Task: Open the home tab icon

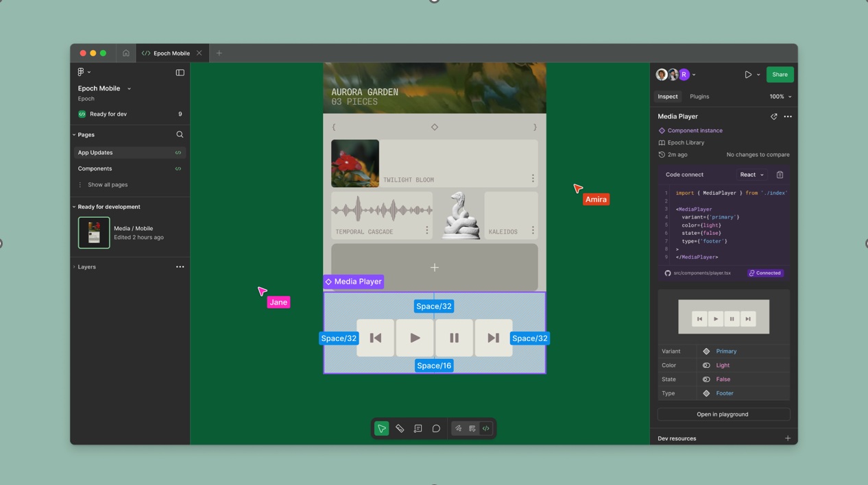Action: point(126,53)
